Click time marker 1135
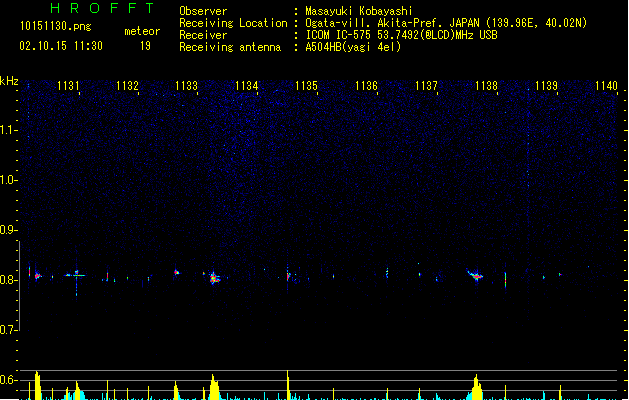629x400 pixels. (306, 86)
